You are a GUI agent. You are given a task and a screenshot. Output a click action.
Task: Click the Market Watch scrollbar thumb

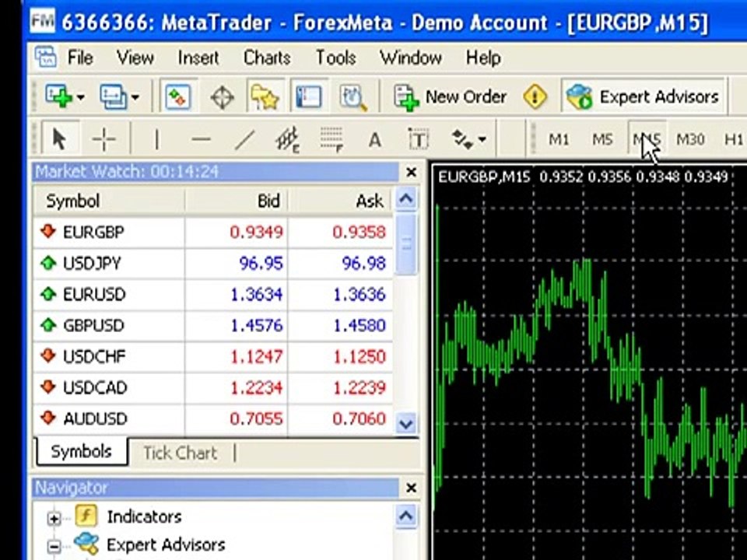click(x=406, y=243)
